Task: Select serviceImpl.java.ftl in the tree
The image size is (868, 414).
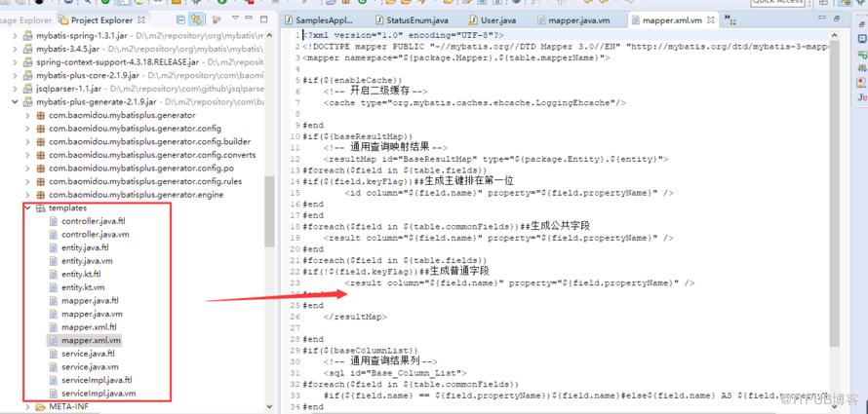Action: pos(97,380)
